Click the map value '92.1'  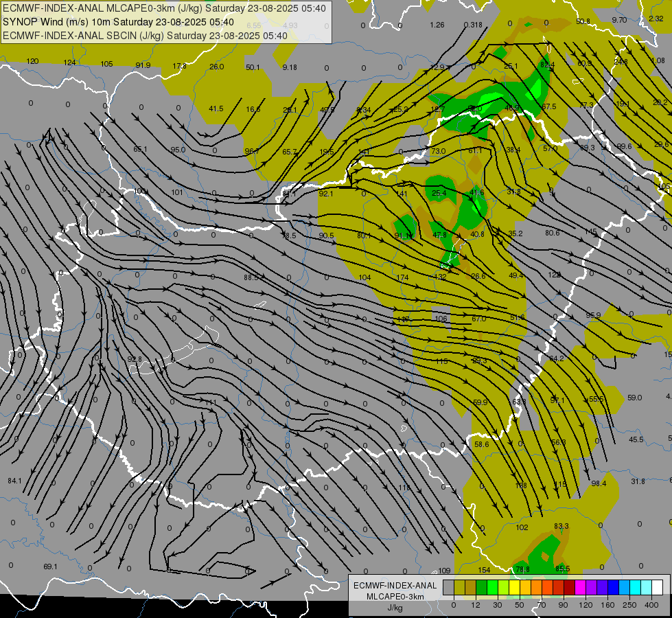326,194
